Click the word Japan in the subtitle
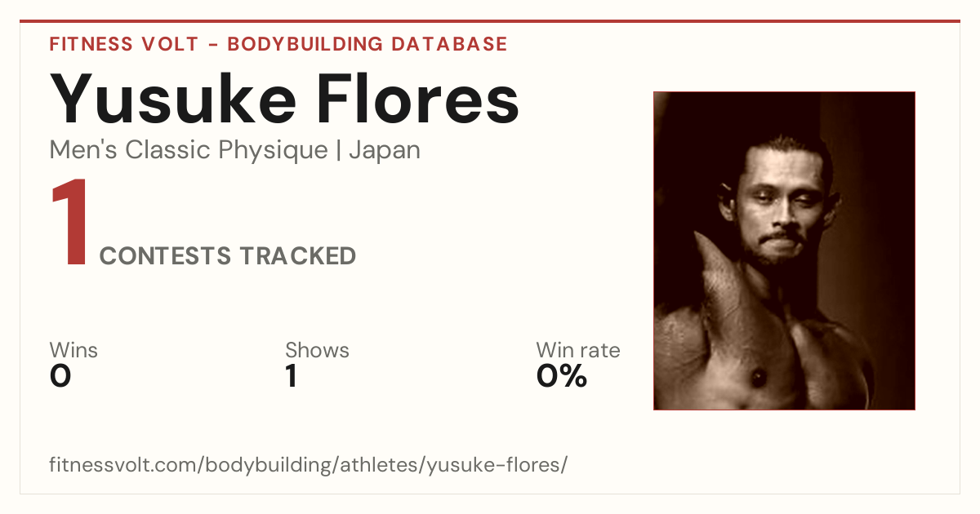This screenshot has height=514, width=980. coord(385,150)
